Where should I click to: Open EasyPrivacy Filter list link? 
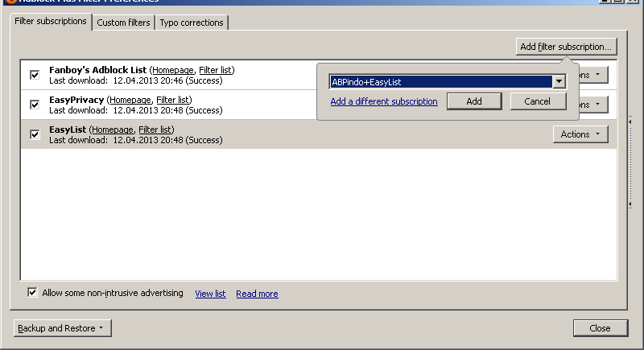(x=173, y=100)
